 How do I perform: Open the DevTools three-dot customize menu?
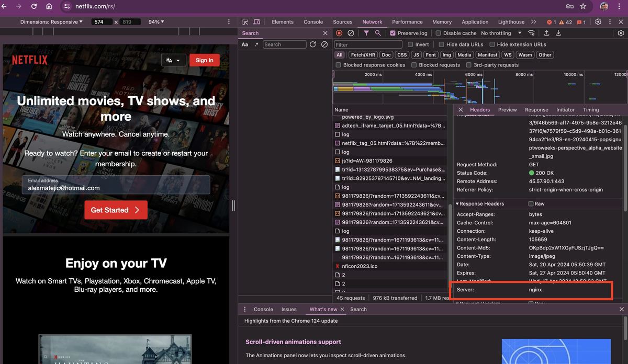click(610, 22)
